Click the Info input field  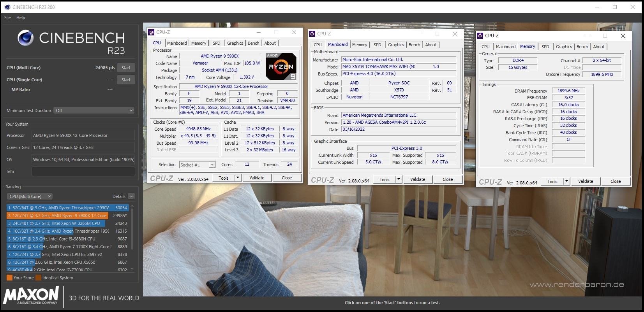[x=83, y=172]
